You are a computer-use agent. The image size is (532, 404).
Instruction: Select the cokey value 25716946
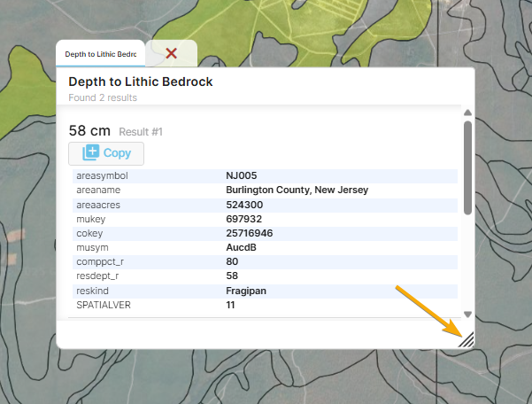(x=250, y=233)
